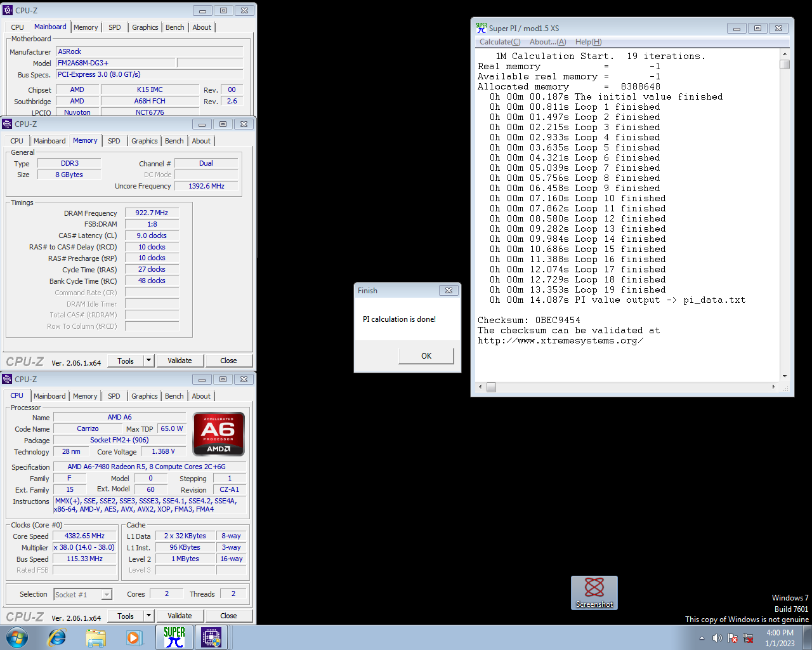The image size is (812, 650).
Task: Click the top CPU-Z window title icon
Action: coord(8,10)
